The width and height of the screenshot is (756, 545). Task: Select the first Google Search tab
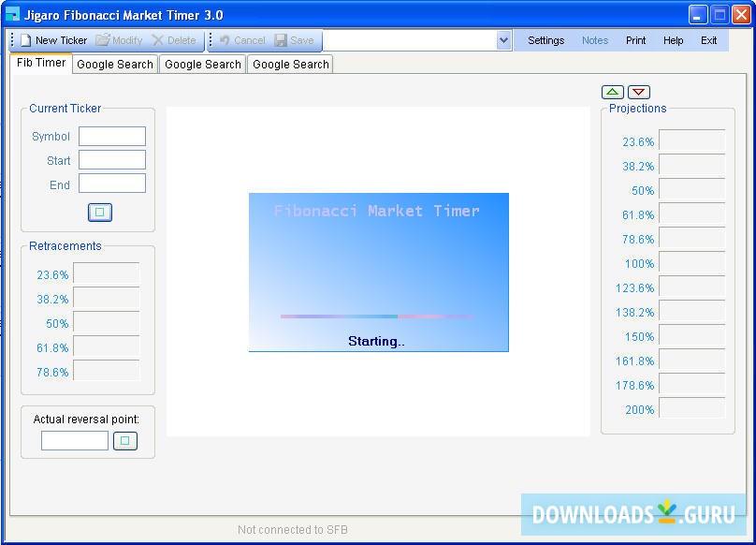click(x=115, y=65)
